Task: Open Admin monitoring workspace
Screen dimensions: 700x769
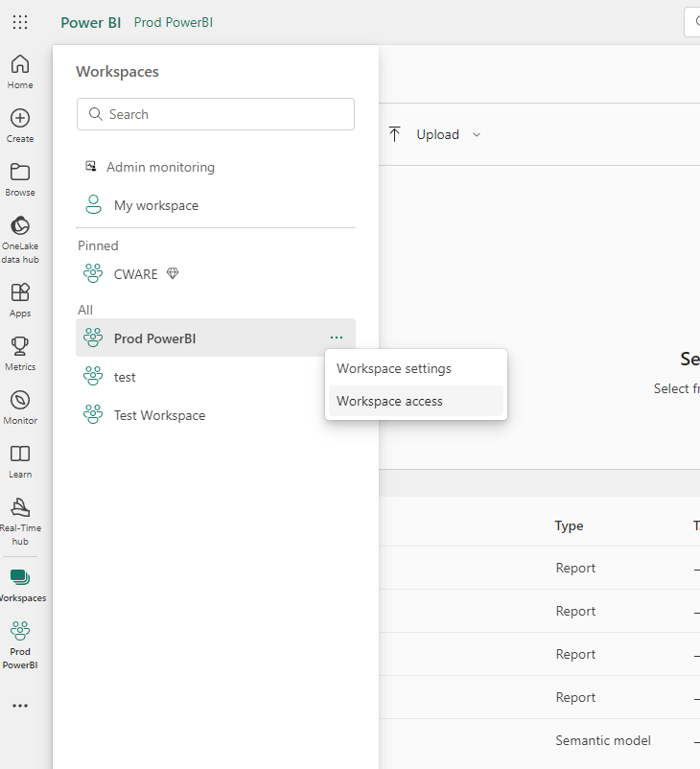Action: coord(159,167)
